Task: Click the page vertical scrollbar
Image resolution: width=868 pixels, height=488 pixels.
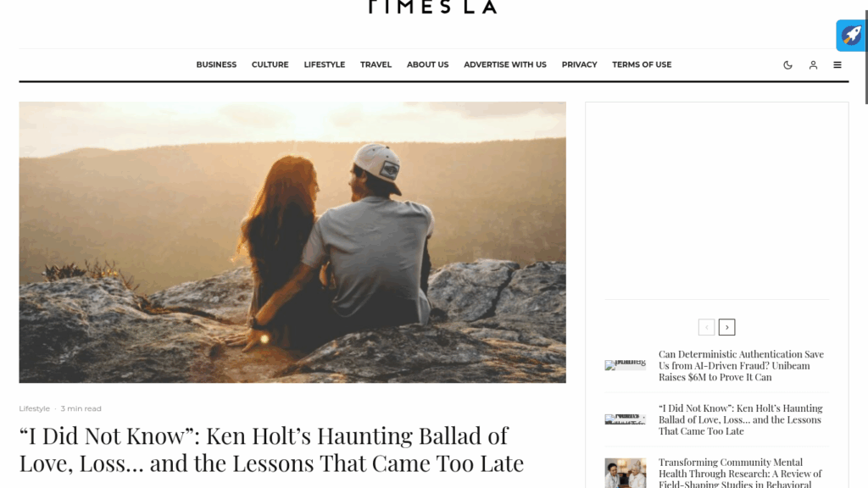Action: coord(865,244)
